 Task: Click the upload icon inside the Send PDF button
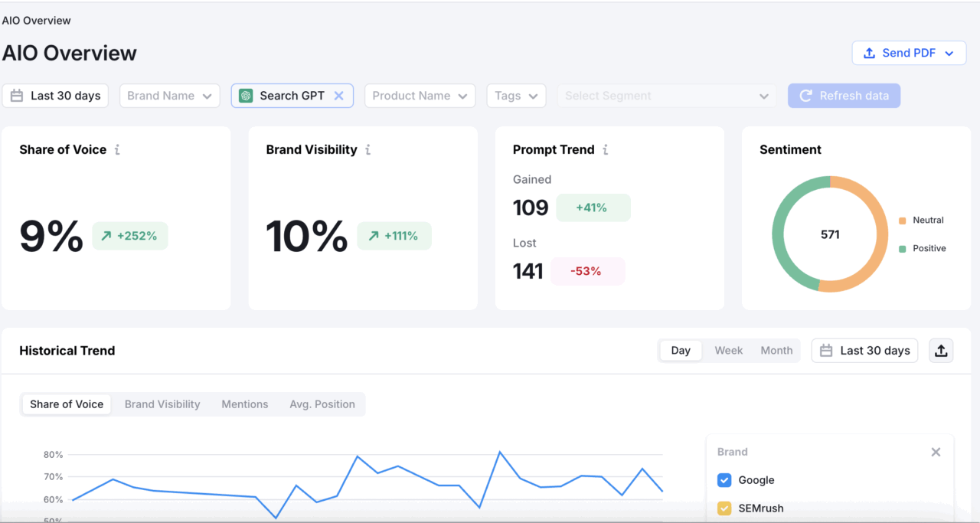pyautogui.click(x=869, y=52)
